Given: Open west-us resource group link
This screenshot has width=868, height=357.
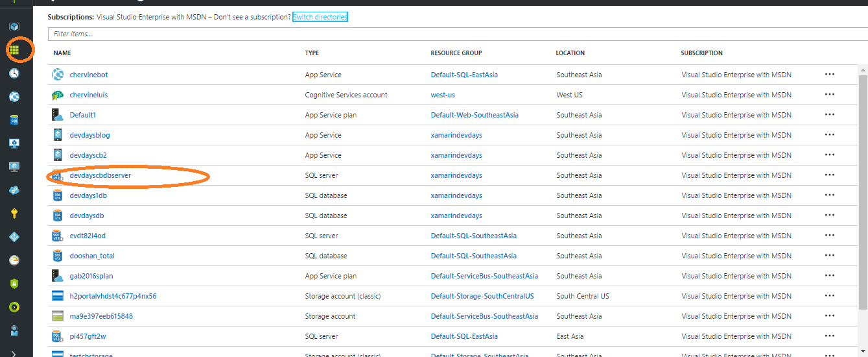Looking at the screenshot, I should tap(443, 95).
